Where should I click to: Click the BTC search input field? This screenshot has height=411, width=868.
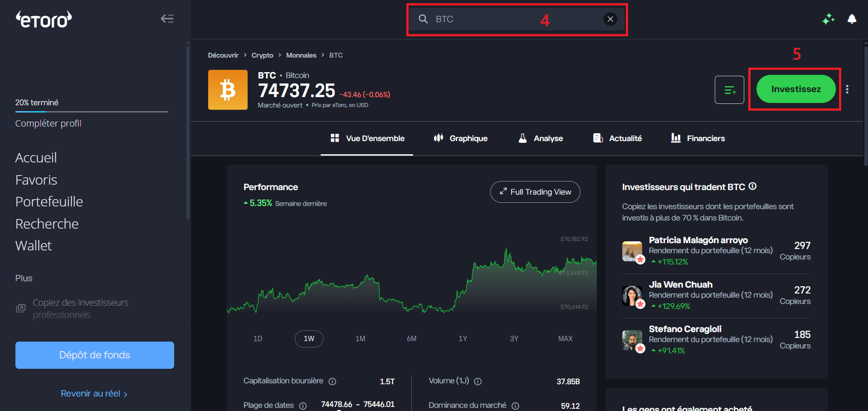517,19
